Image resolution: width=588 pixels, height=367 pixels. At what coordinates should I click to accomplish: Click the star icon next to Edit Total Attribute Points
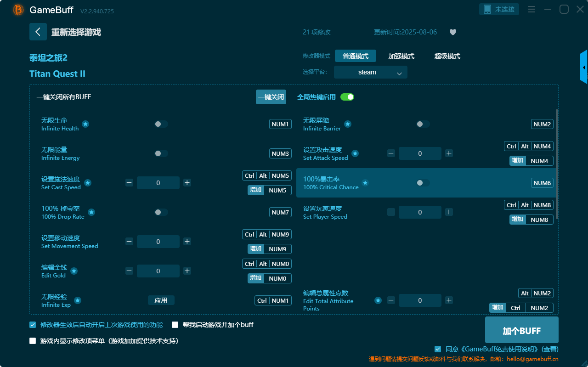pyautogui.click(x=378, y=300)
